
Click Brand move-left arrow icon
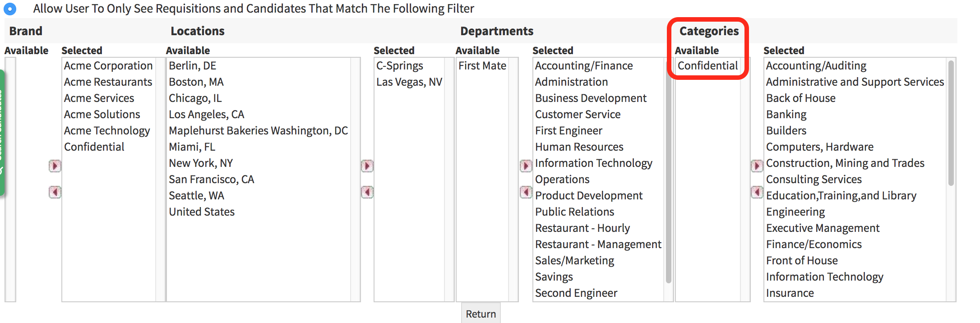[x=55, y=192]
